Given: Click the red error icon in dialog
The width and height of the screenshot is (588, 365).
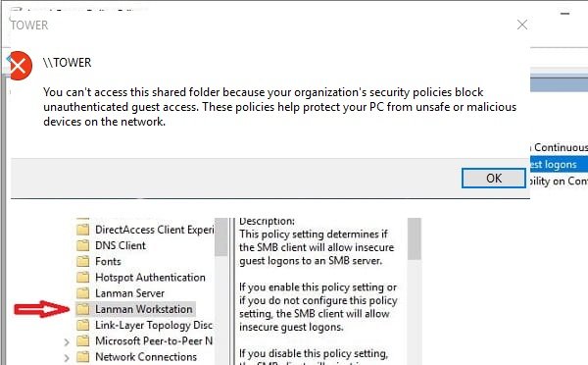Looking at the screenshot, I should pyautogui.click(x=20, y=66).
